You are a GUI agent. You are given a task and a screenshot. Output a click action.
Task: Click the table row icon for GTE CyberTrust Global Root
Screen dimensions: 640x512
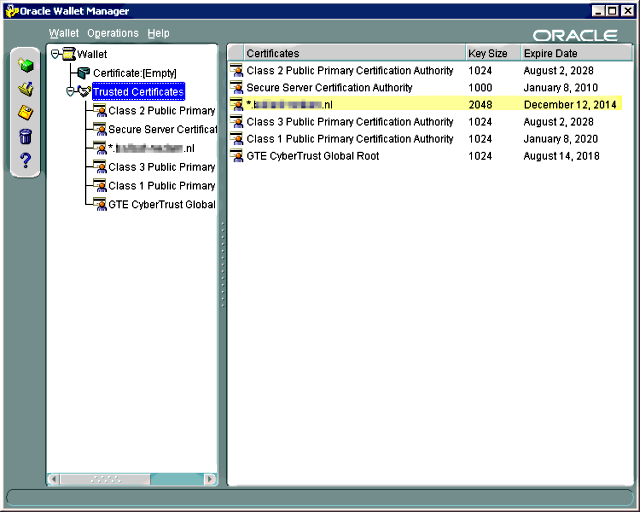(236, 156)
